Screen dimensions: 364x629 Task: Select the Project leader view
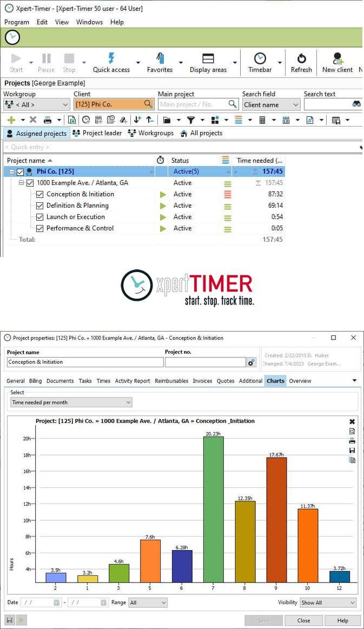(x=97, y=133)
